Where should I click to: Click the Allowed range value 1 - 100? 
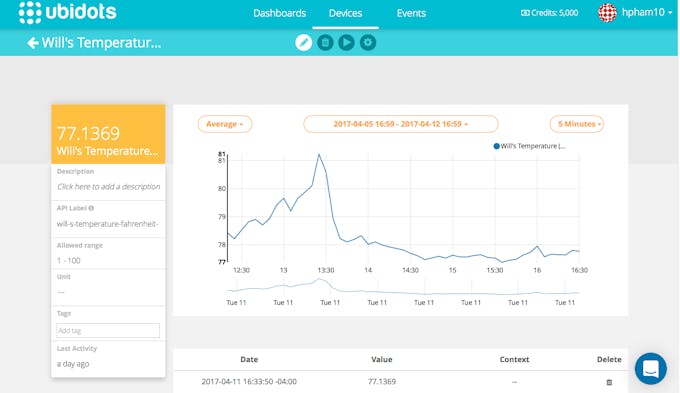69,261
